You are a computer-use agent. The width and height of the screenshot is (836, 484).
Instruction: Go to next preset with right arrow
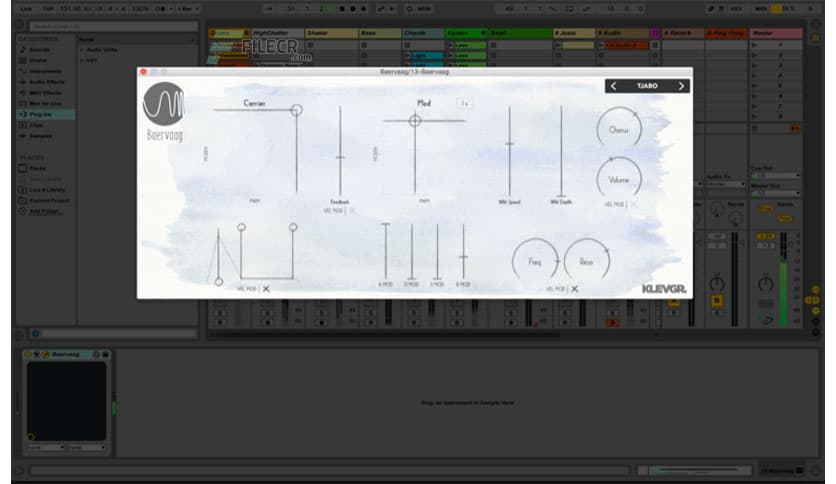[x=681, y=86]
